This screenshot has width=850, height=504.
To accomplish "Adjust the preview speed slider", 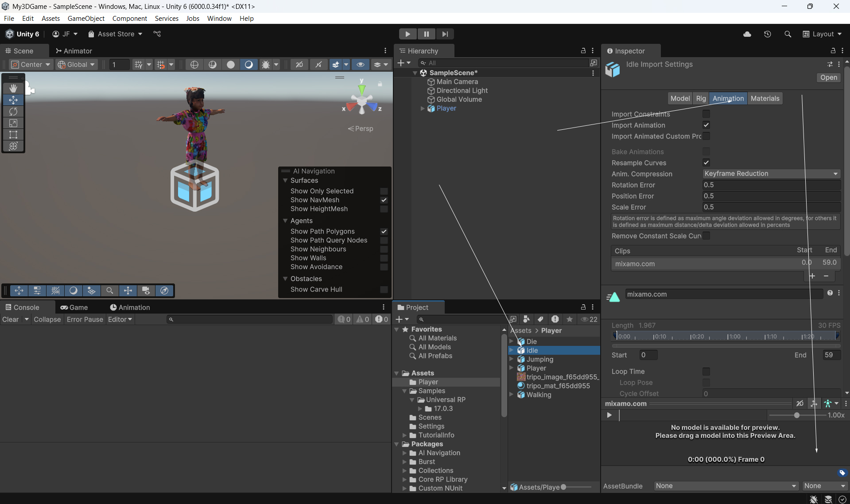I will tap(797, 415).
